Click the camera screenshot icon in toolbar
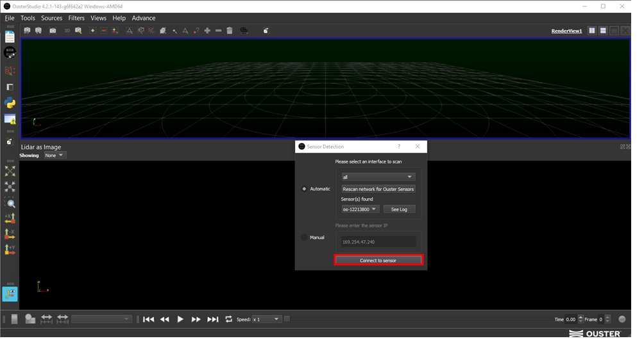The image size is (644, 350). tap(53, 31)
